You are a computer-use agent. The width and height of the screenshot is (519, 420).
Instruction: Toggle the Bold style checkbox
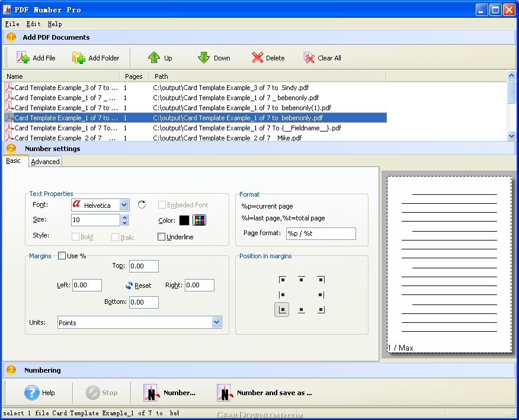[x=75, y=237]
